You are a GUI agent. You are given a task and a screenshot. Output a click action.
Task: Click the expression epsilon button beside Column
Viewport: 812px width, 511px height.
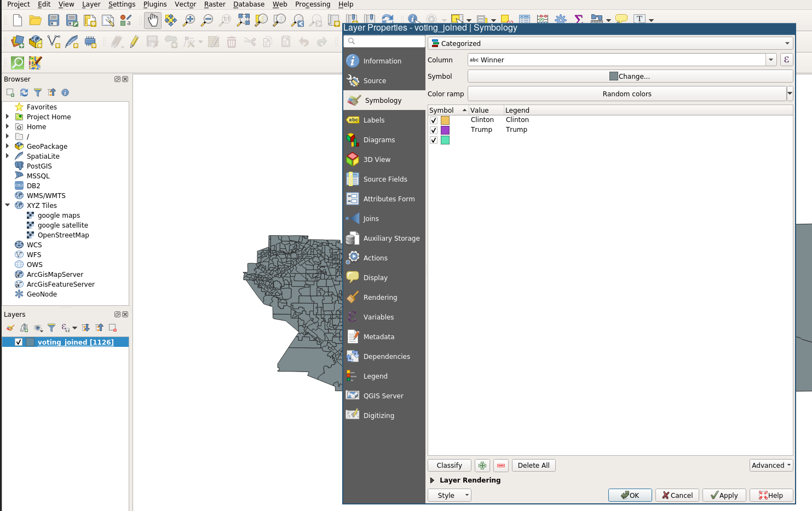pos(786,60)
